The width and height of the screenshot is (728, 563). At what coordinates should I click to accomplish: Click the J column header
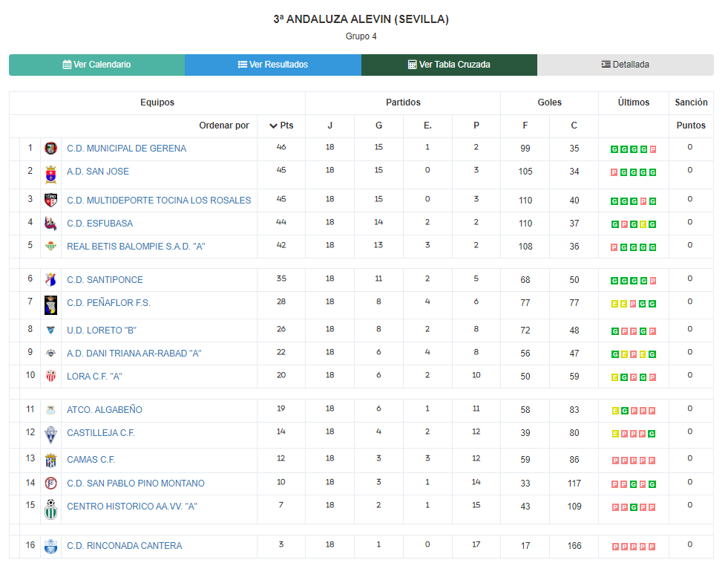point(329,126)
